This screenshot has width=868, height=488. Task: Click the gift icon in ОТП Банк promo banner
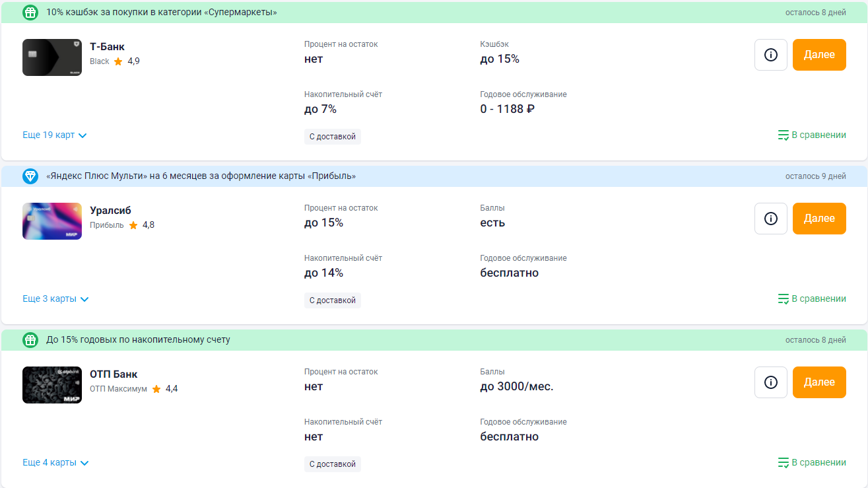click(x=30, y=339)
